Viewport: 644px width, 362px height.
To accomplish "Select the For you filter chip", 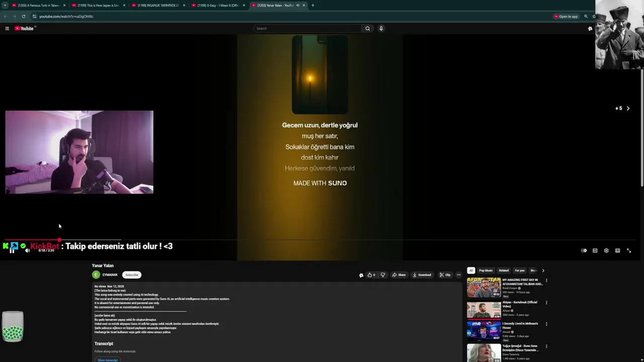I will point(520,270).
